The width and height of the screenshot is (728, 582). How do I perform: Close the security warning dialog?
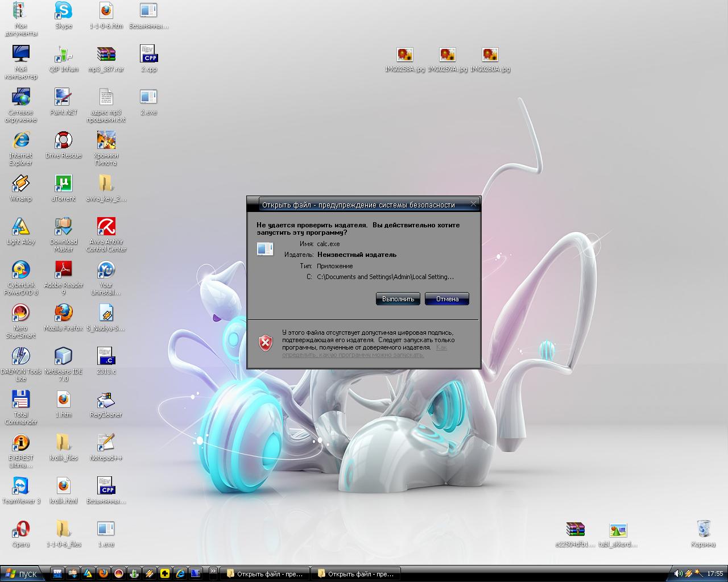[473, 204]
